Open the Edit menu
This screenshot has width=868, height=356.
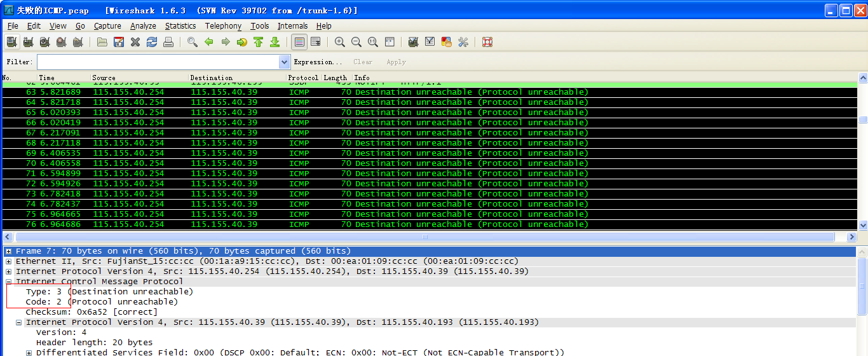point(34,26)
